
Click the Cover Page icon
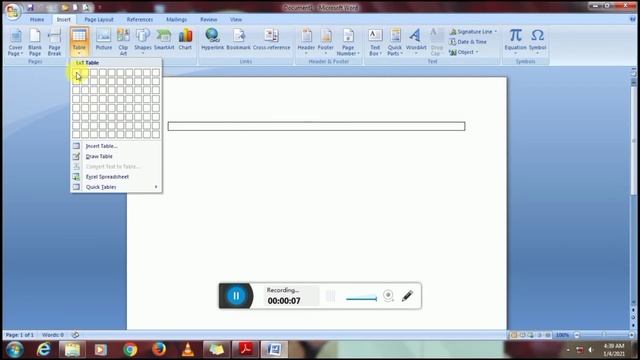point(16,42)
